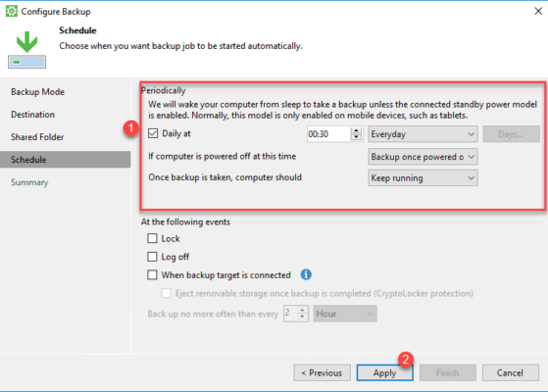Screen dimensions: 548x392
Task: Enable the Lock event checkbox
Action: click(x=152, y=238)
